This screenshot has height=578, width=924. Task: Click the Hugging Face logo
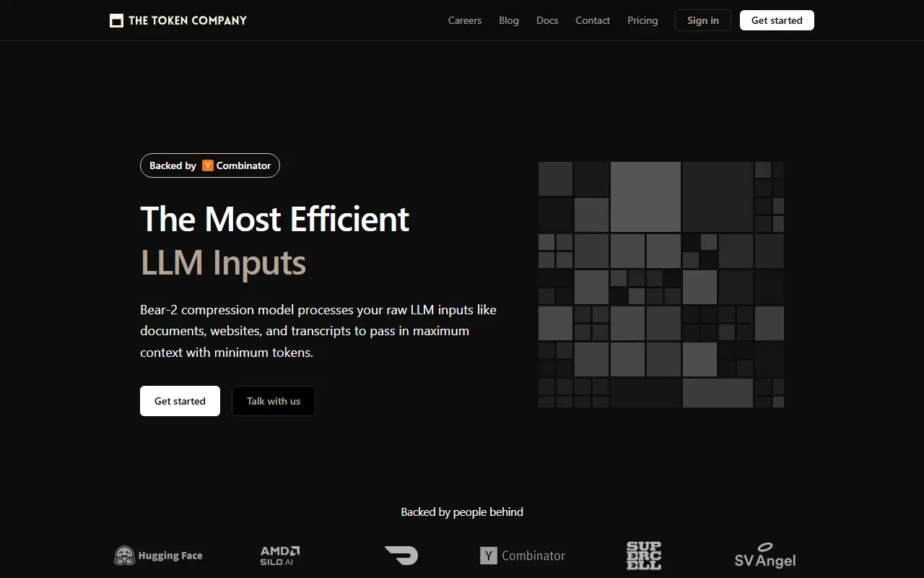[x=158, y=556]
